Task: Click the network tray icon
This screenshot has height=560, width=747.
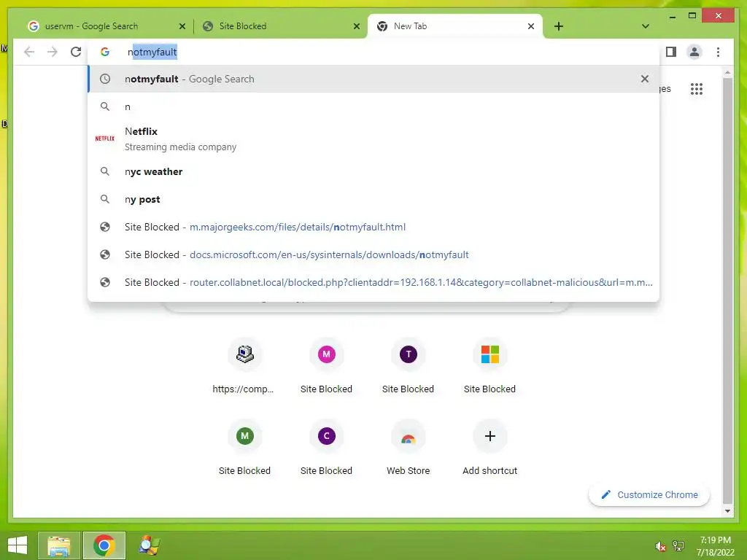Action: [678, 546]
